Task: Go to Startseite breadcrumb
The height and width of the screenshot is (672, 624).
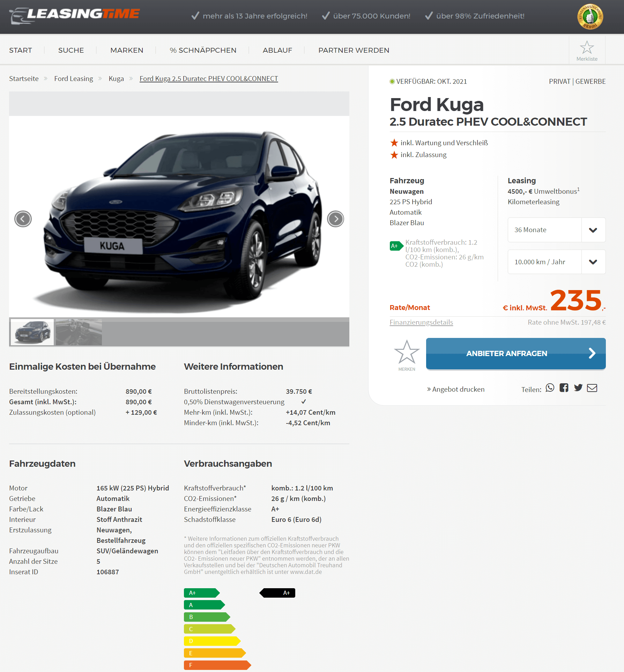Action: coord(24,79)
